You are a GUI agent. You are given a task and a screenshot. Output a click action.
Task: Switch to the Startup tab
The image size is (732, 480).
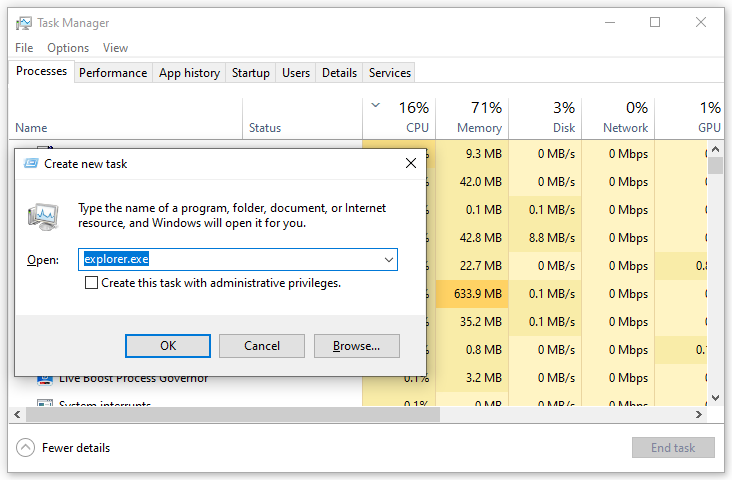[251, 73]
